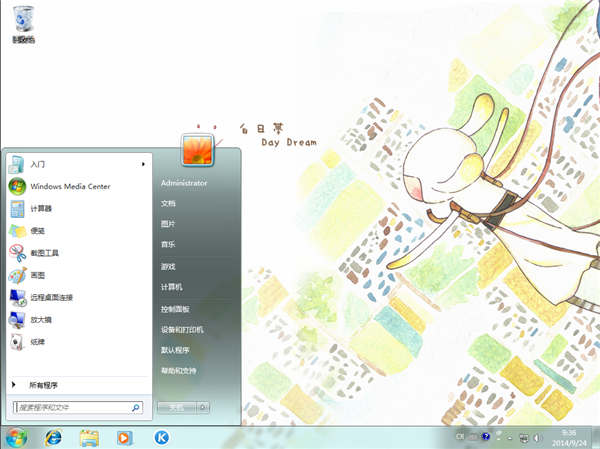The image size is (600, 449).
Task: Open the 放大镜 magnifier
Action: point(40,319)
